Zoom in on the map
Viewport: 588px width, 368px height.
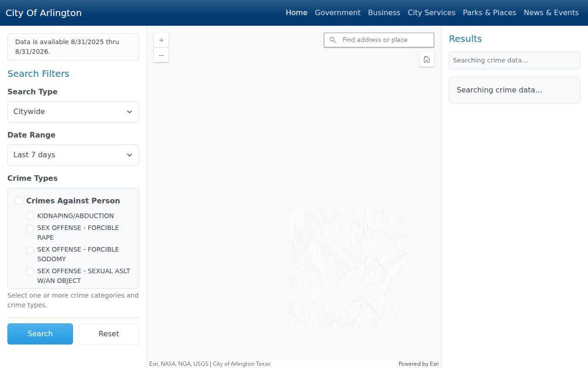click(161, 40)
